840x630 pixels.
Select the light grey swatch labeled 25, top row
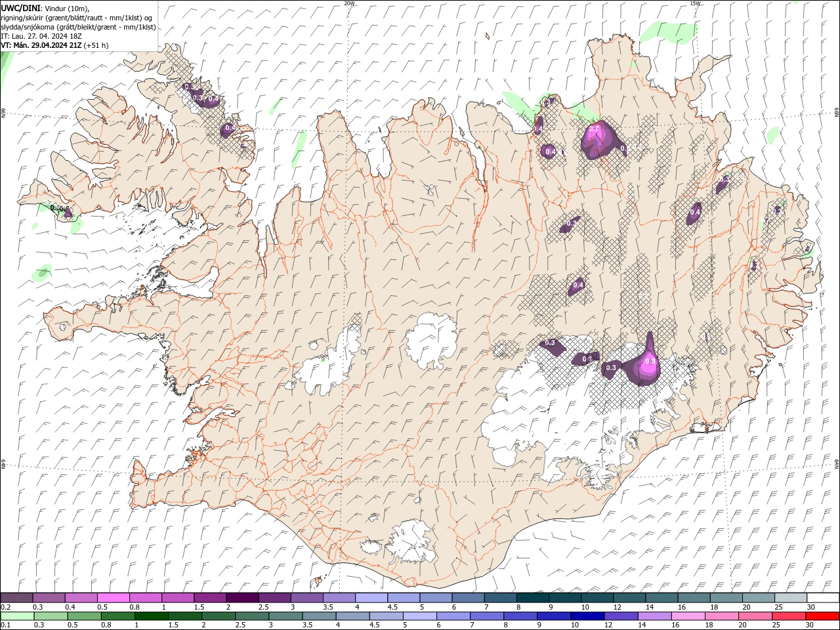pyautogui.click(x=790, y=598)
